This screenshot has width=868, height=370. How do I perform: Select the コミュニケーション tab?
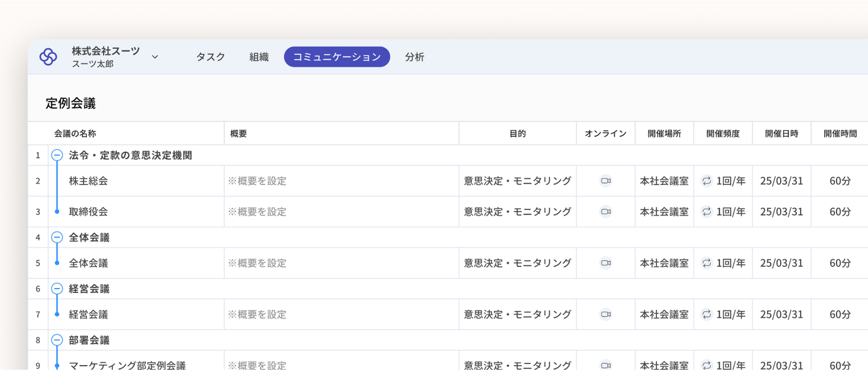coord(337,57)
